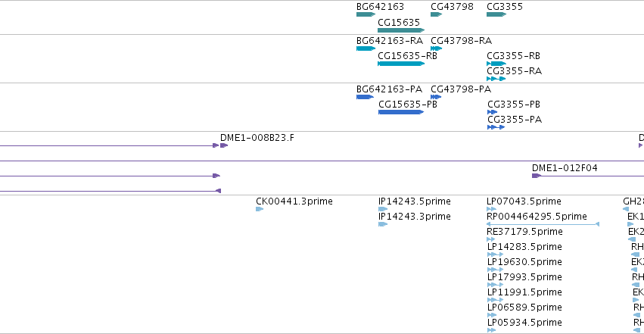The image size is (644, 334).
Task: Click the long line glyph under RP004464295.5prime
Action: point(543,224)
